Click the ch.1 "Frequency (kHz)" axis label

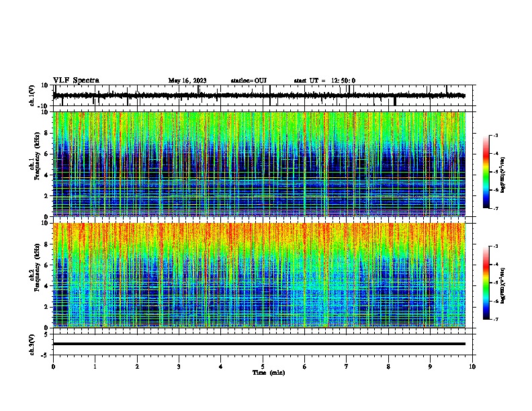37,156
